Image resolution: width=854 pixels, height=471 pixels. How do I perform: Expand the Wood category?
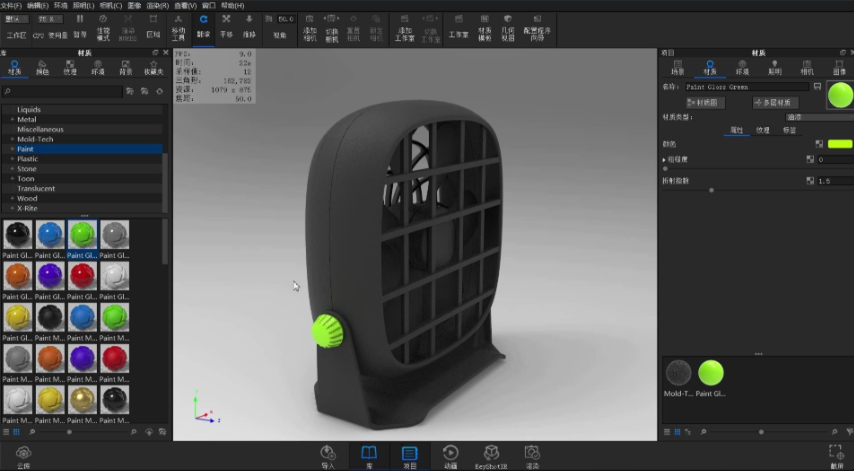point(12,198)
